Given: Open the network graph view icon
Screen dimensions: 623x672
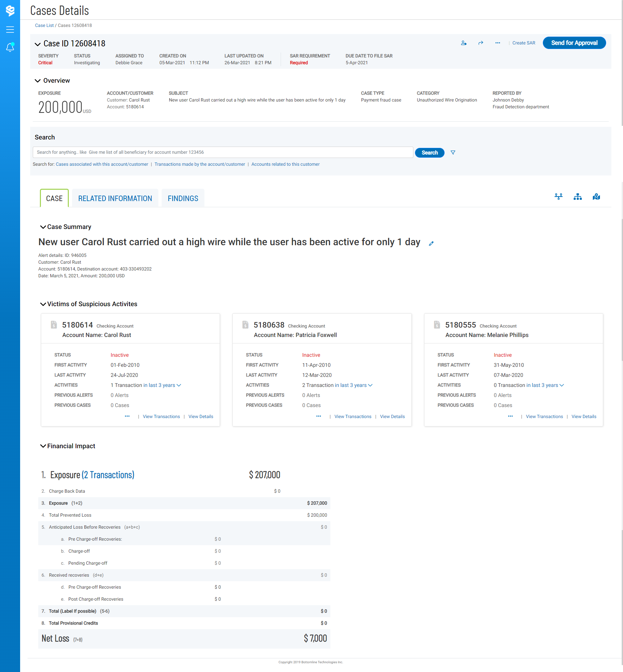Looking at the screenshot, I should [x=558, y=197].
